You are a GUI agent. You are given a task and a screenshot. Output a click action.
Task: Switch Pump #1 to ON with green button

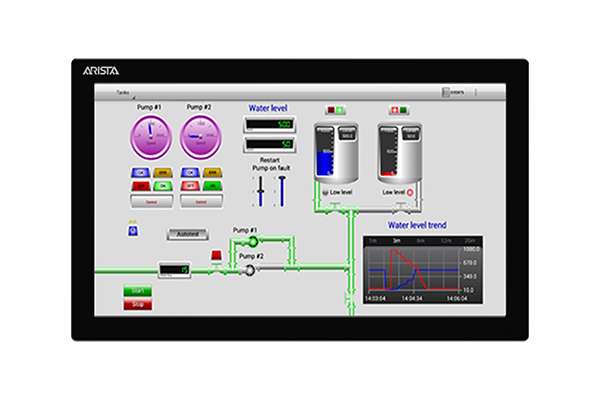tap(161, 185)
